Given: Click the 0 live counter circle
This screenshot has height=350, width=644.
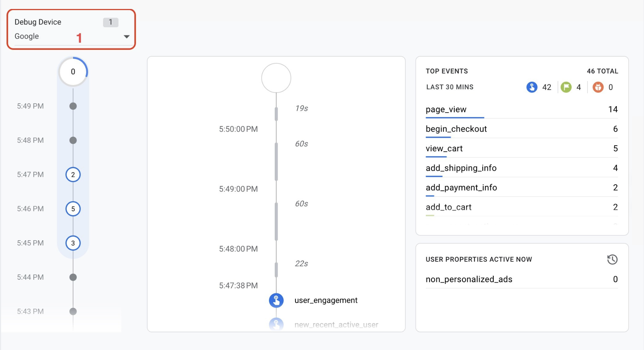Looking at the screenshot, I should (73, 72).
